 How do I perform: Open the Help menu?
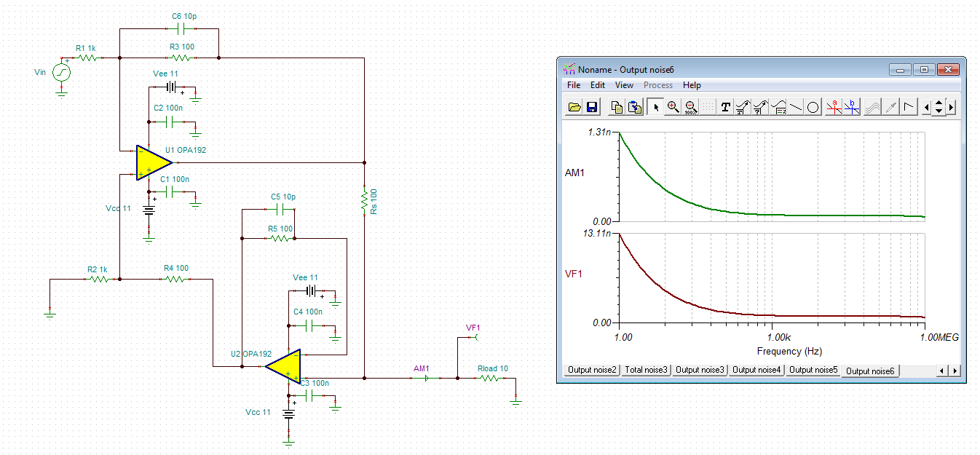click(692, 85)
